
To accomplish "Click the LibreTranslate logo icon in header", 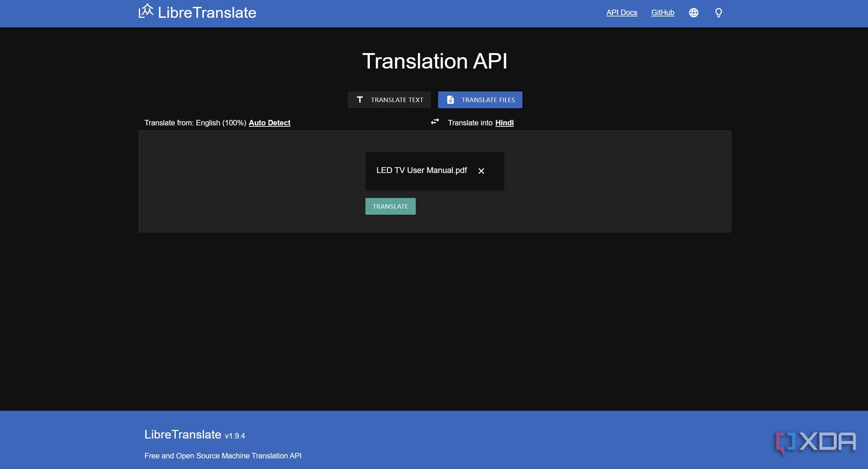I will click(x=146, y=11).
